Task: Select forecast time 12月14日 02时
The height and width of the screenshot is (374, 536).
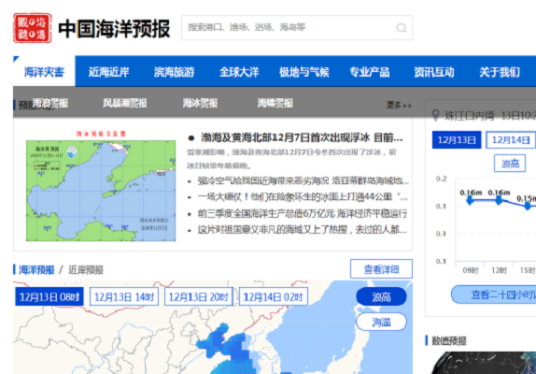Action: click(273, 297)
